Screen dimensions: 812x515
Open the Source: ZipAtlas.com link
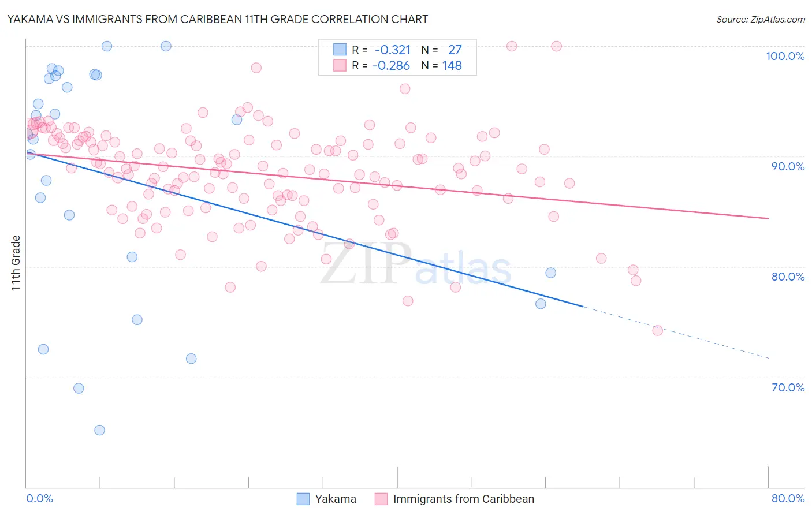pos(761,19)
